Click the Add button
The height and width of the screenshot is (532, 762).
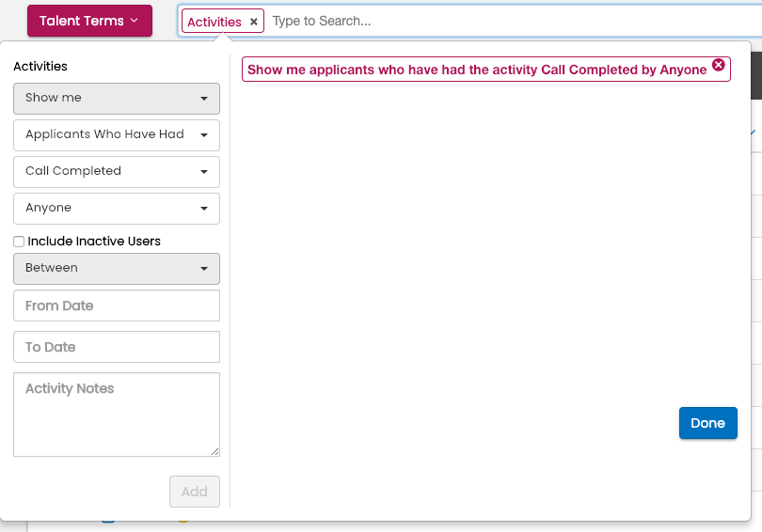pyautogui.click(x=195, y=492)
